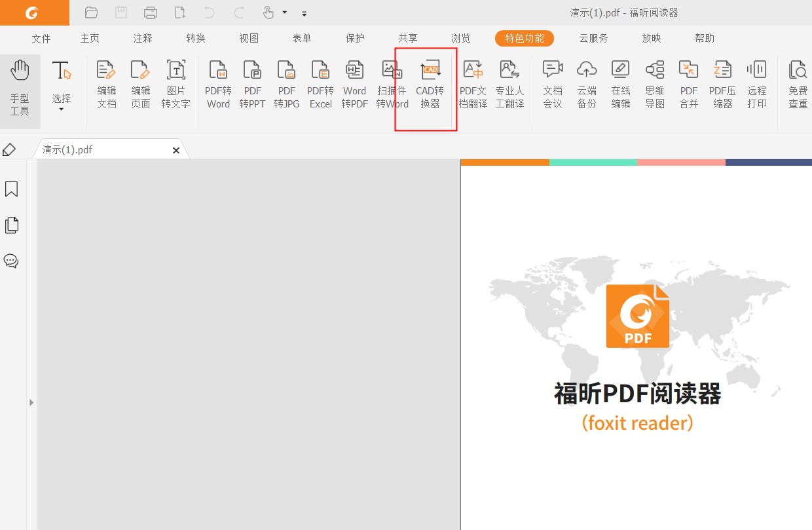Open a file with the folder icon

pos(92,12)
